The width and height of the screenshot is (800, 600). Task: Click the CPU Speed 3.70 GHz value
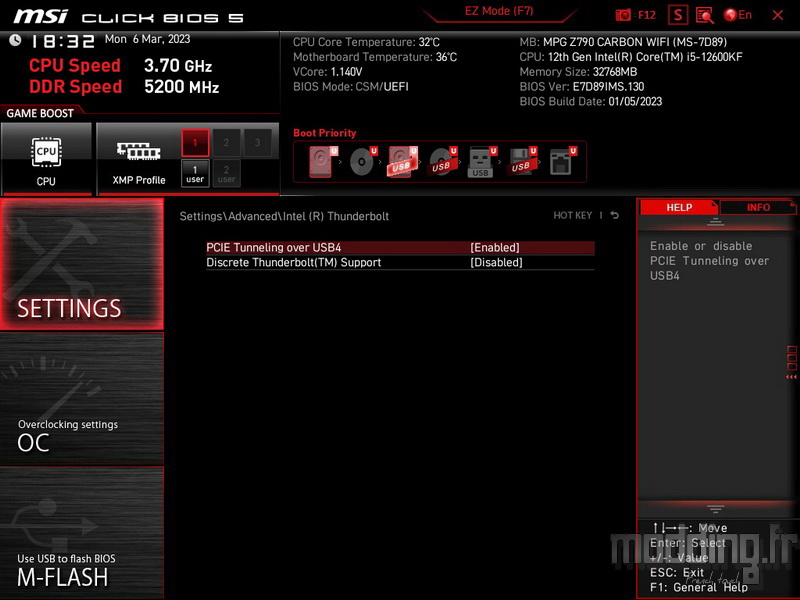click(178, 65)
